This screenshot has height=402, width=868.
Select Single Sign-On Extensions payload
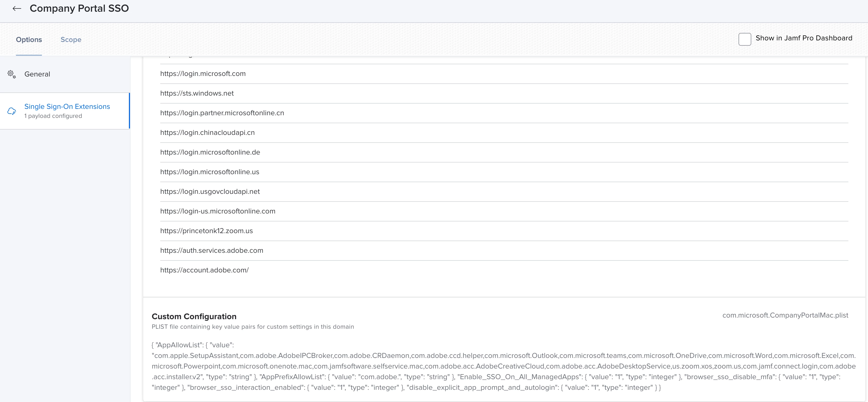65,111
